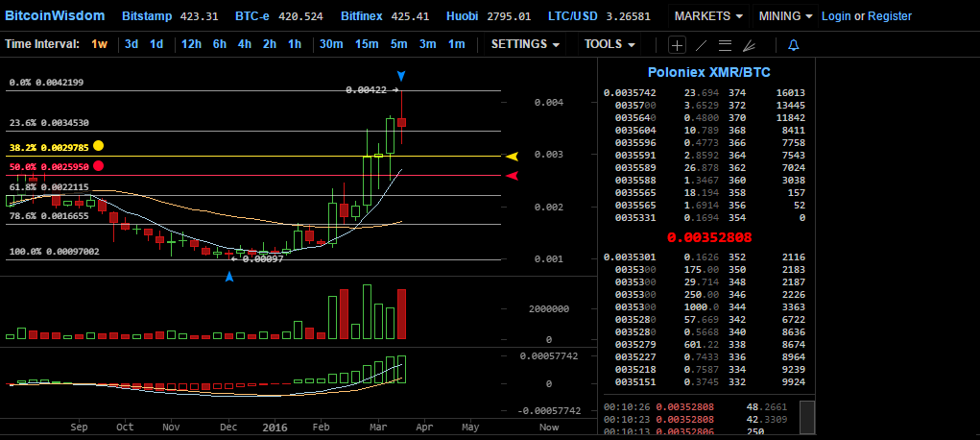
Task: Click the red arrow on price axis
Action: click(x=513, y=176)
